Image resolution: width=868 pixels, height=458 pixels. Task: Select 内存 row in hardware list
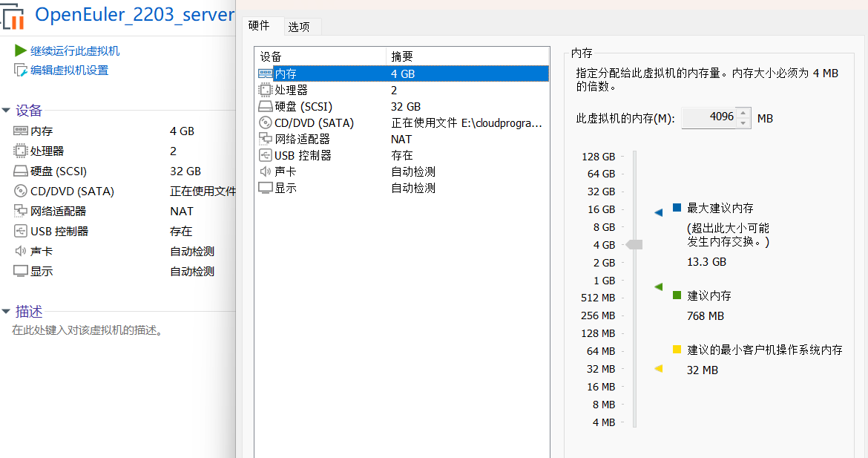point(402,73)
